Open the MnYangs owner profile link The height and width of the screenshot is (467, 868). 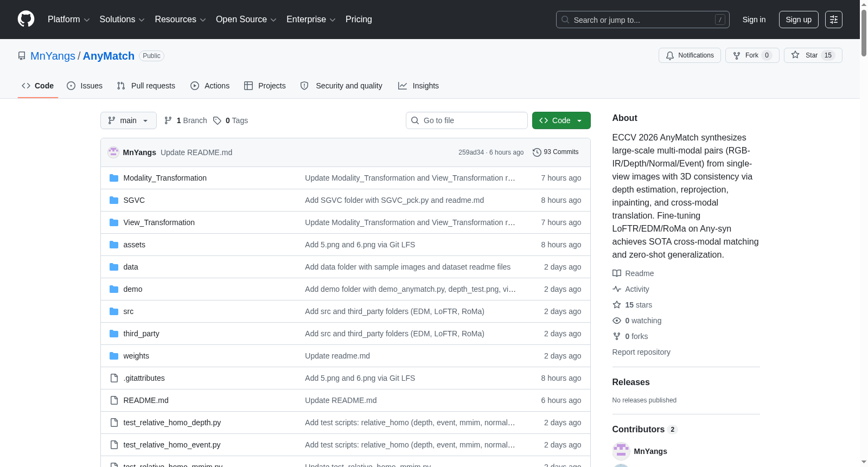point(53,56)
